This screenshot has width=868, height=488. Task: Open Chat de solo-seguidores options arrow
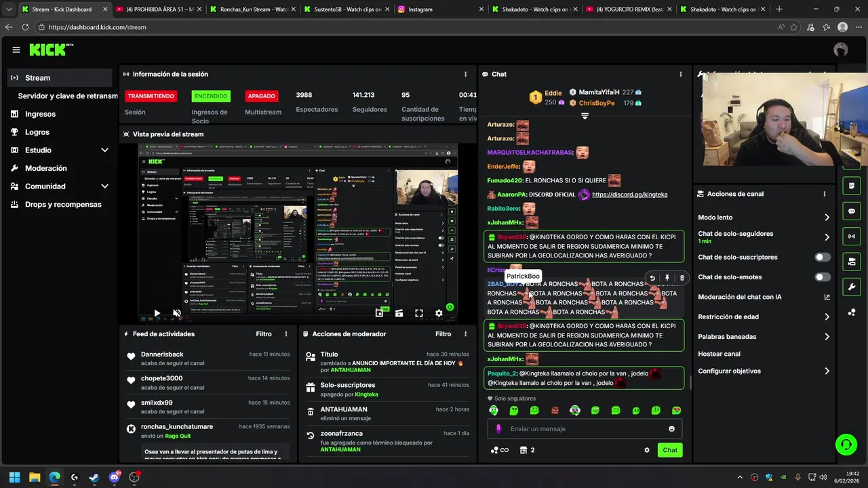pos(827,237)
